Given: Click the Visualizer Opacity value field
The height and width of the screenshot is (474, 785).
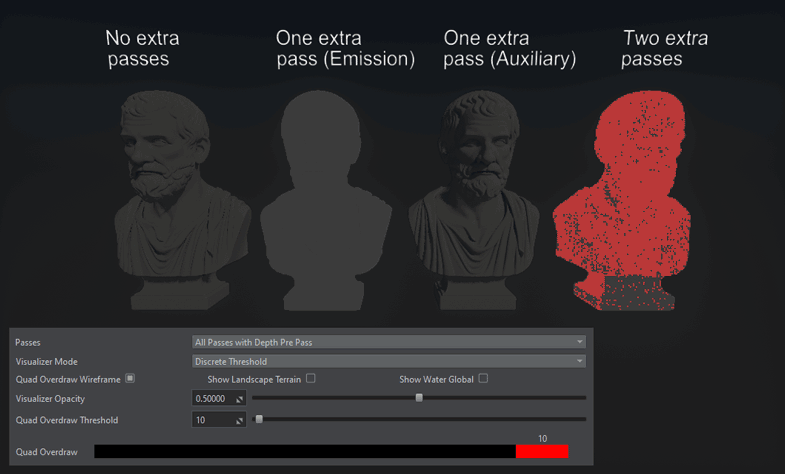Looking at the screenshot, I should coord(219,398).
